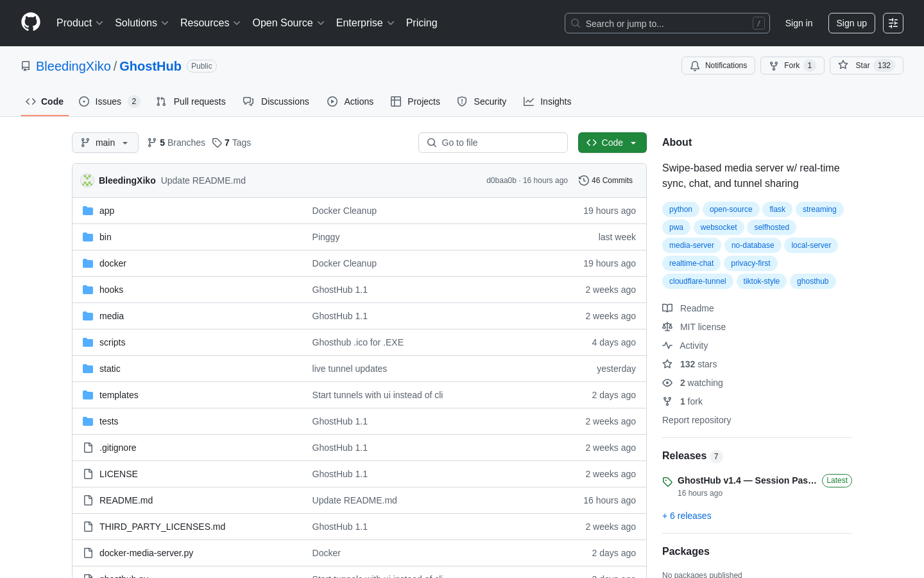
Task: Click the THIRD_PARTY_LICENSES.md file icon
Action: point(88,527)
